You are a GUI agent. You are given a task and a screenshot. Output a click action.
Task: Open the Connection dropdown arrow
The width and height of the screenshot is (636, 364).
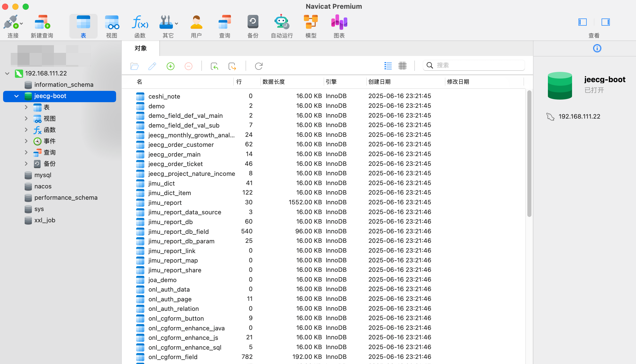tap(22, 24)
